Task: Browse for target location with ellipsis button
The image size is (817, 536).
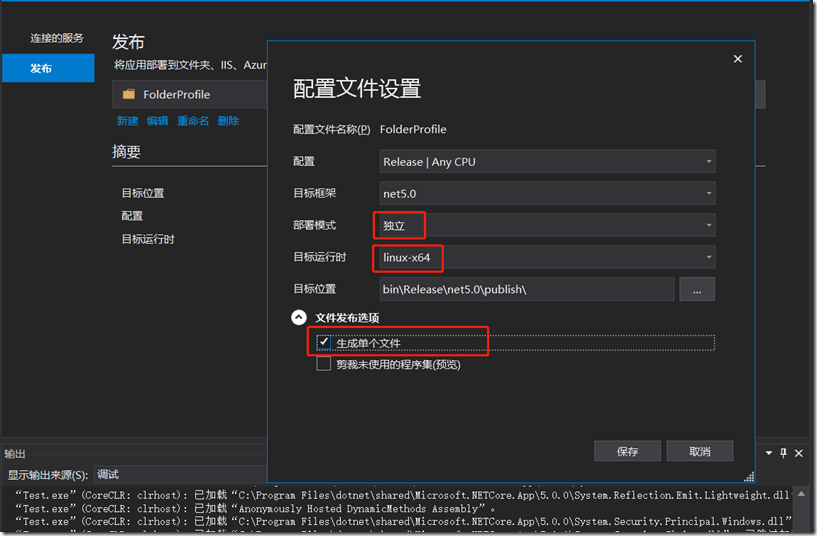Action: (x=697, y=289)
